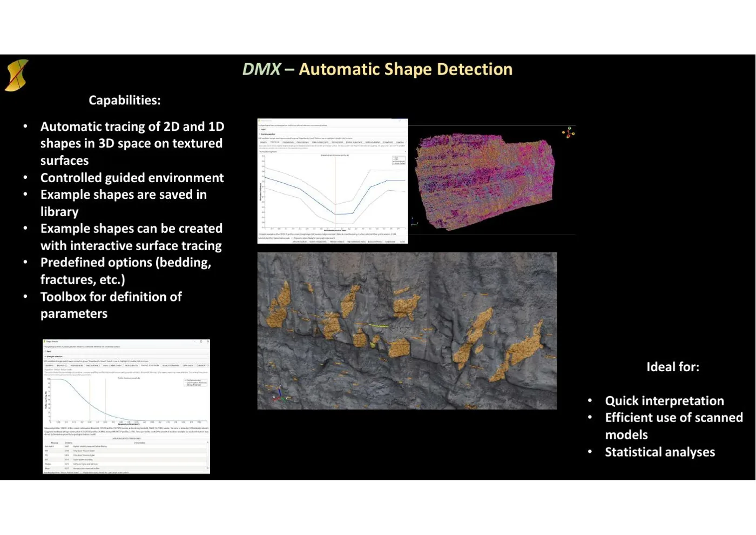Viewport: 756px width, 535px height.
Task: Click the "Capabilities:" heading
Action: 125,101
